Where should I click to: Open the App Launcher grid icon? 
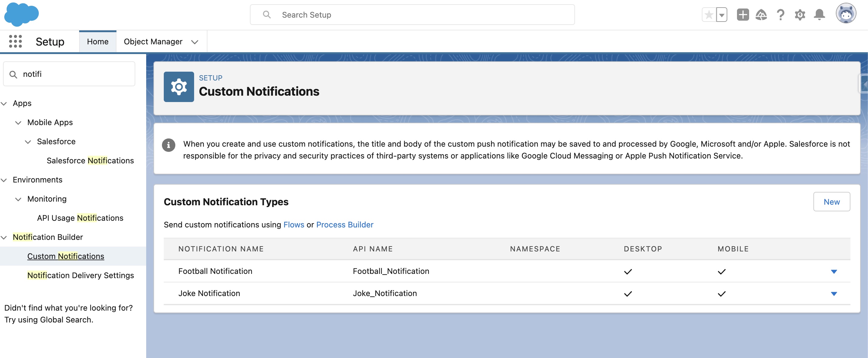coord(15,42)
